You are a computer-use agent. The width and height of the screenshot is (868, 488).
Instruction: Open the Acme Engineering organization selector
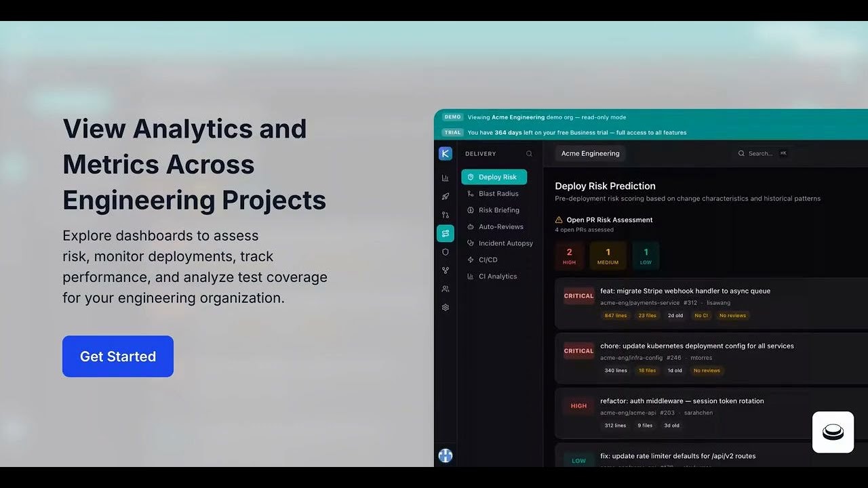590,153
